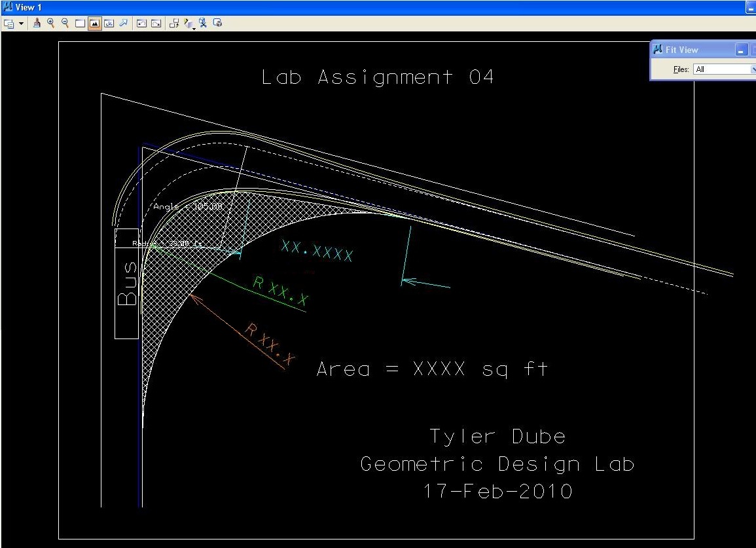Expand the View Attributes dropdown arrow
756x548 pixels.
coord(21,24)
